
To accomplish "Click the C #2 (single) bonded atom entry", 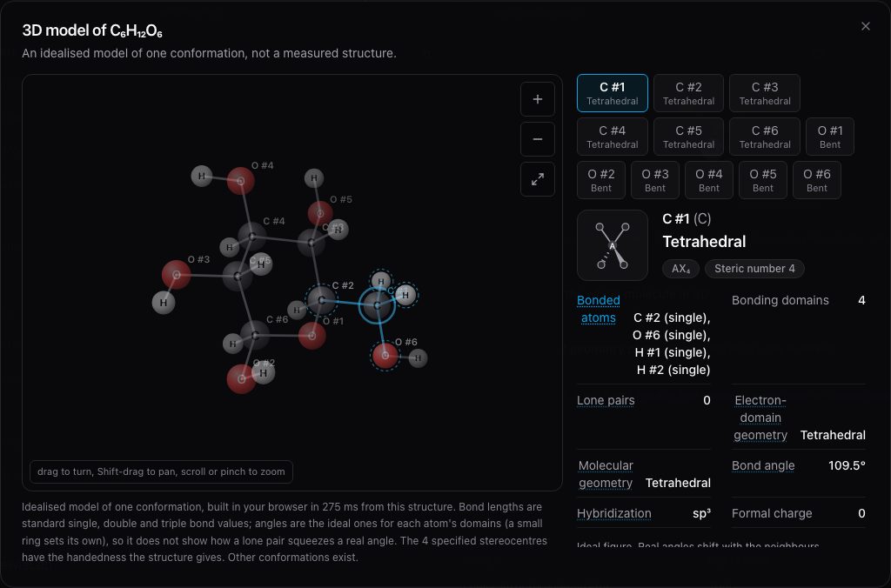I will point(672,317).
